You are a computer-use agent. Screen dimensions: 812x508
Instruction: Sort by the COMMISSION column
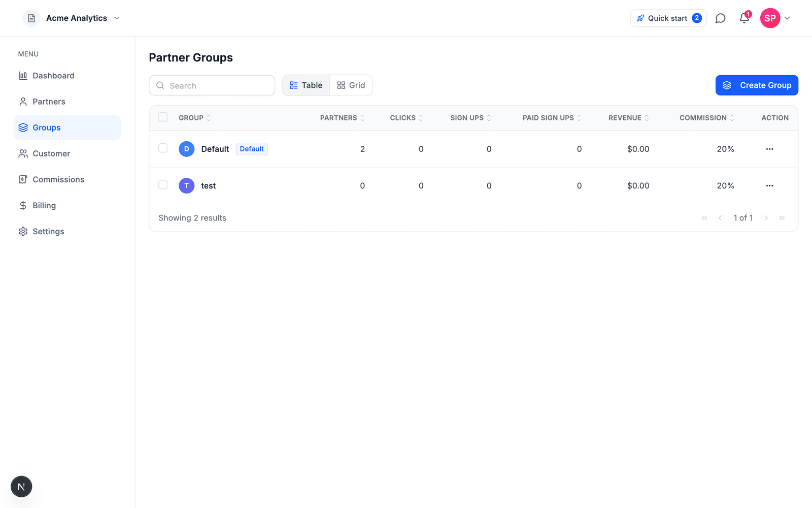707,118
